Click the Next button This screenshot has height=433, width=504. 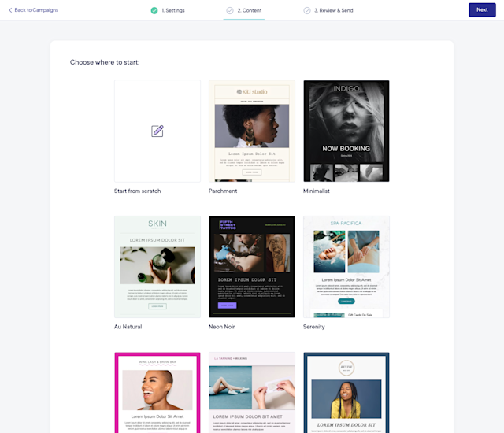coord(482,10)
